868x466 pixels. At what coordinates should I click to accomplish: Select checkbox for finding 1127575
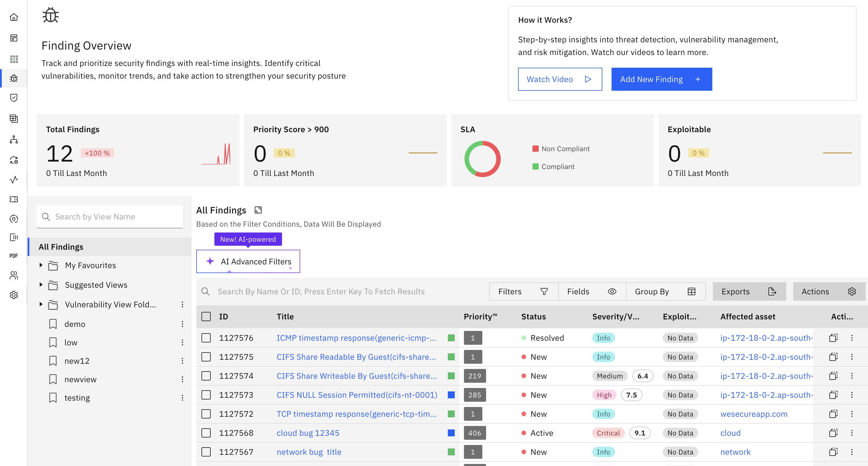(x=206, y=357)
